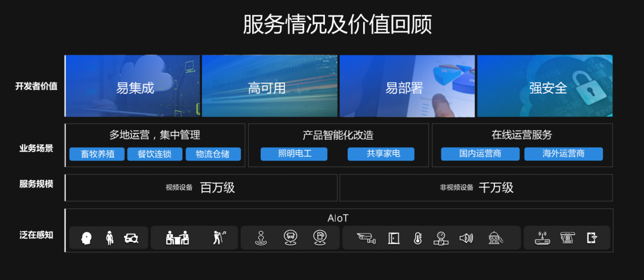Screen dimensions: 644x280
Task: Click the bus location pin icon
Action: pos(290,237)
